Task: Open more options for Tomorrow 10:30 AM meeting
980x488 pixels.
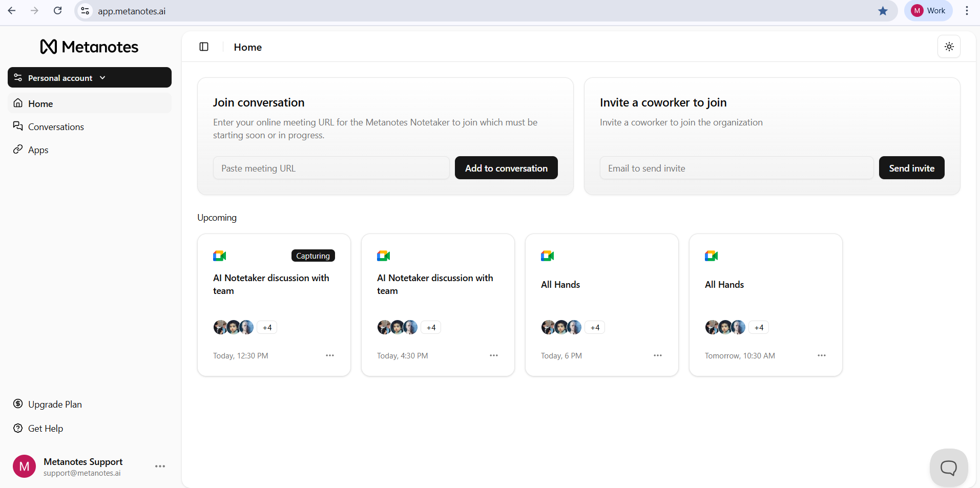Action: [x=822, y=355]
